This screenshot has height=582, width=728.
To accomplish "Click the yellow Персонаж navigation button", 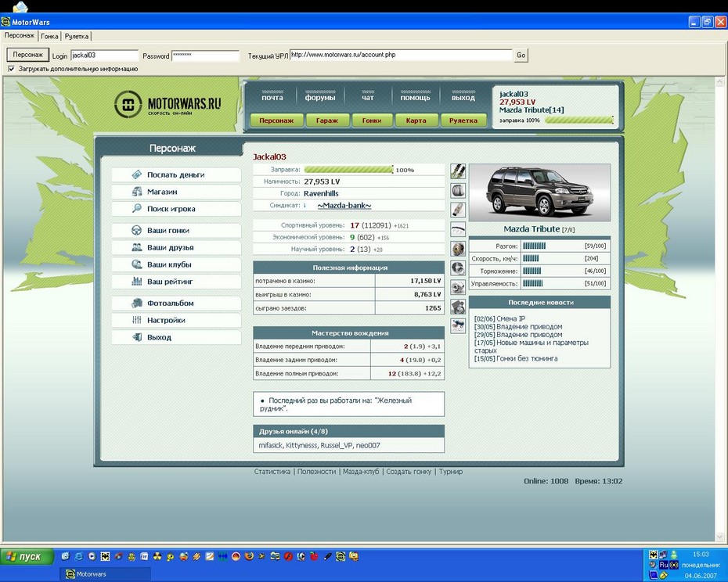I will (x=276, y=120).
